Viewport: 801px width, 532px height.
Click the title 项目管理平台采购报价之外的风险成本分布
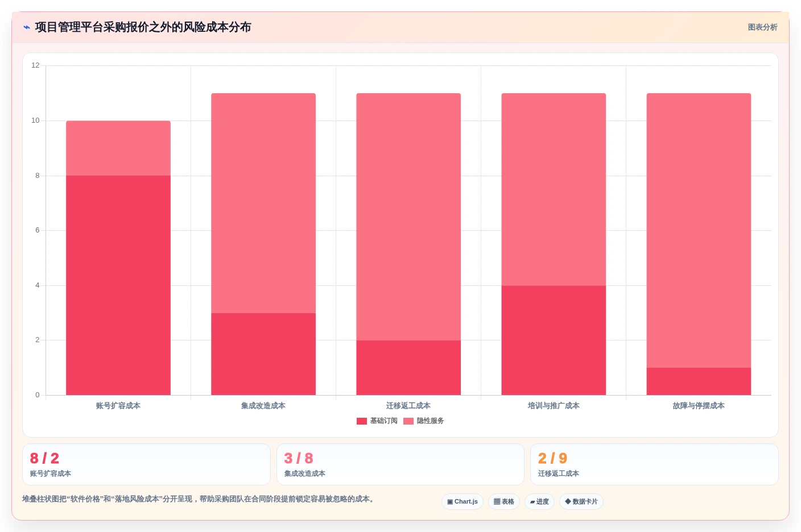(x=143, y=27)
